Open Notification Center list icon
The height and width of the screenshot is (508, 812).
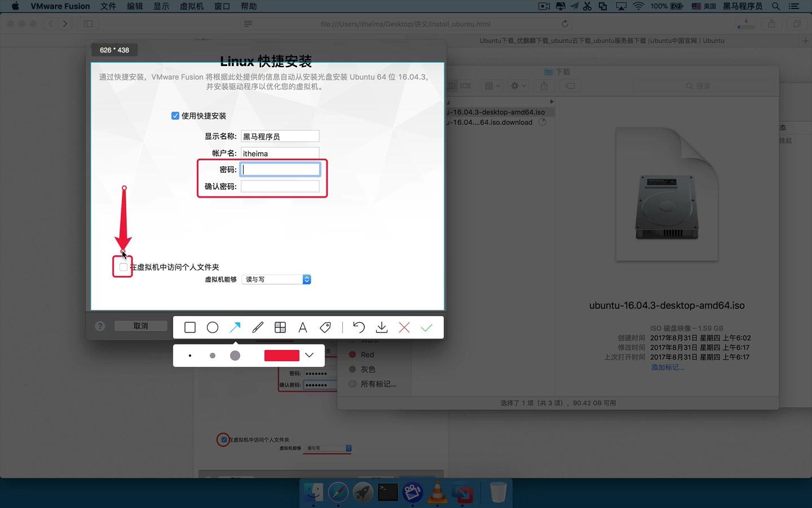(795, 6)
